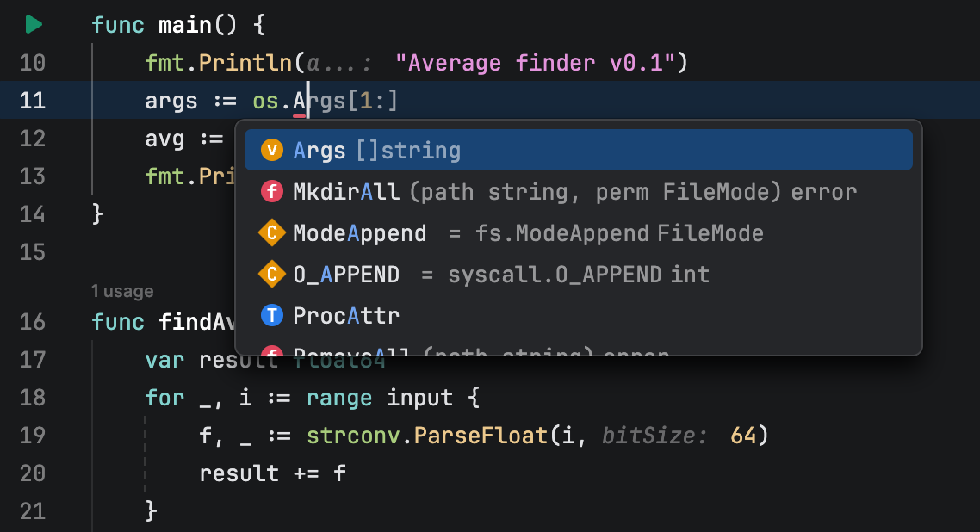Click the purple variable icon beside Args
This screenshot has width=980, height=532.
point(271,150)
